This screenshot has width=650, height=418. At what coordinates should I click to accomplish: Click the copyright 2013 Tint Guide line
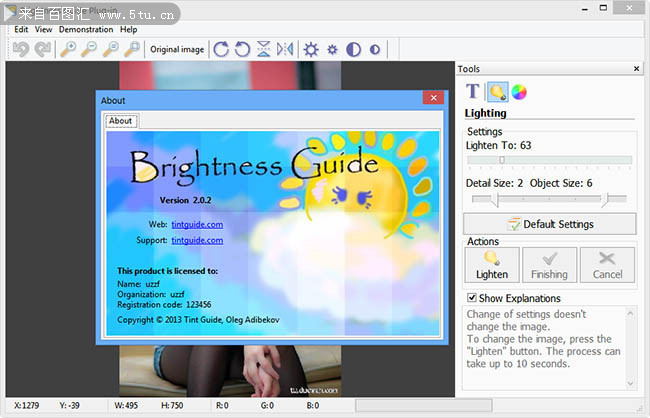click(198, 320)
